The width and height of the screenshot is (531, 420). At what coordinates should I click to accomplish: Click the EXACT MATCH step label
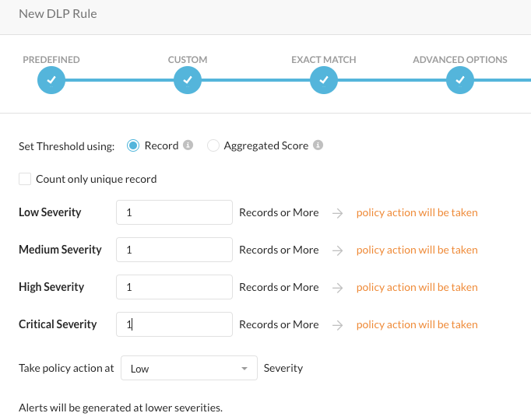point(324,60)
